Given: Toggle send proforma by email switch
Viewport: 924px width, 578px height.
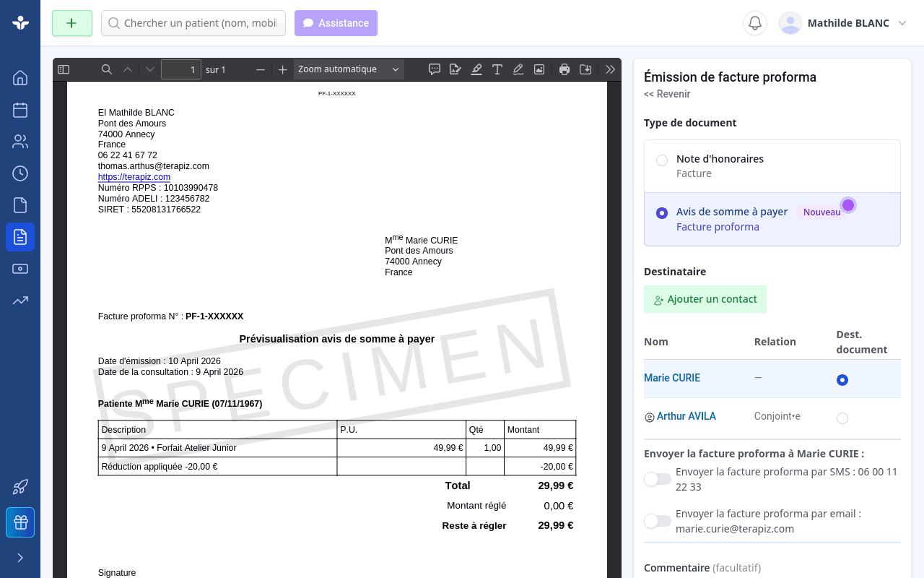Looking at the screenshot, I should coord(658,521).
